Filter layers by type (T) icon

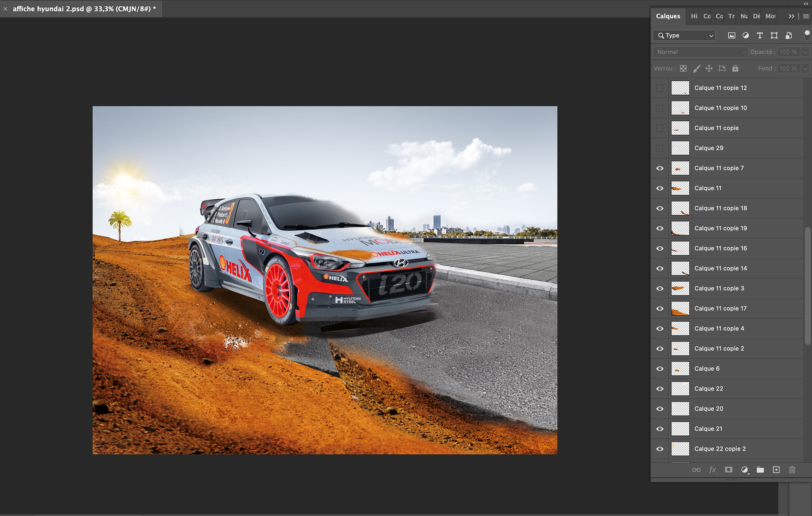coord(760,35)
